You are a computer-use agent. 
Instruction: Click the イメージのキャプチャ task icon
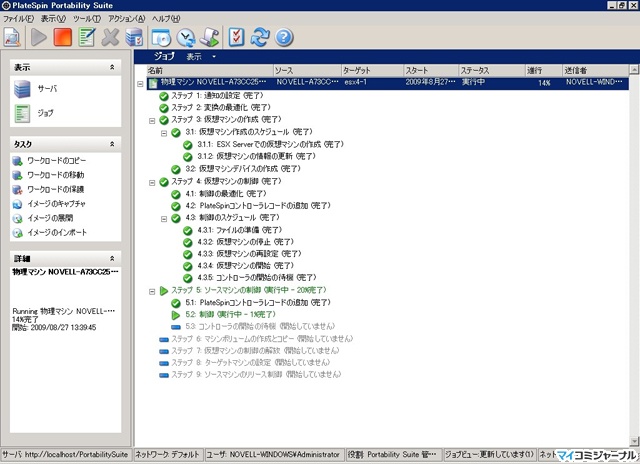tap(17, 204)
